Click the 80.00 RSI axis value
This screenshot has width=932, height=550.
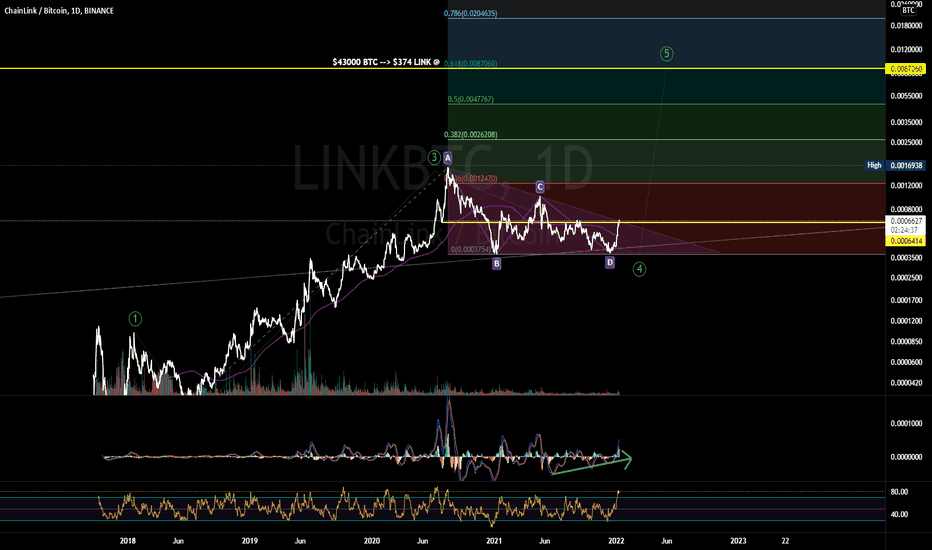(899, 492)
